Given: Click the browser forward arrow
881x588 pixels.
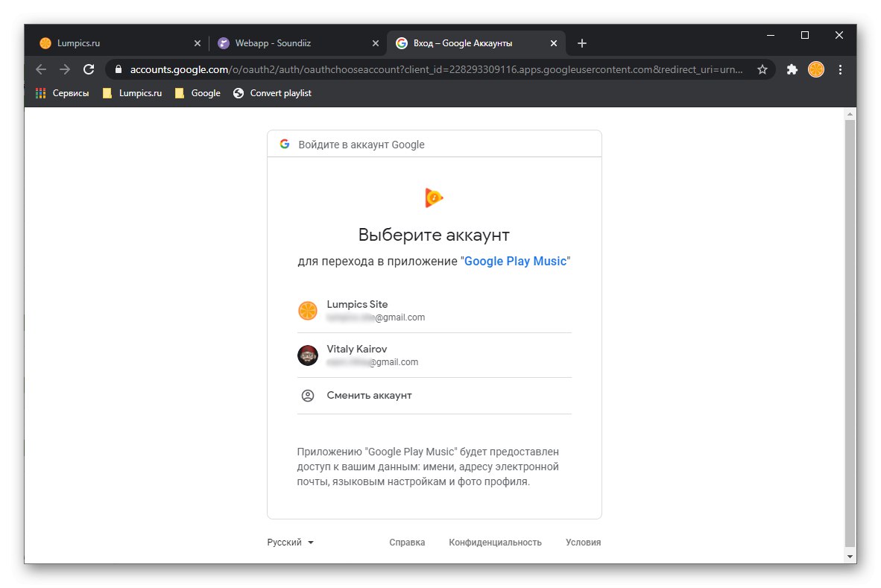Looking at the screenshot, I should [x=65, y=69].
